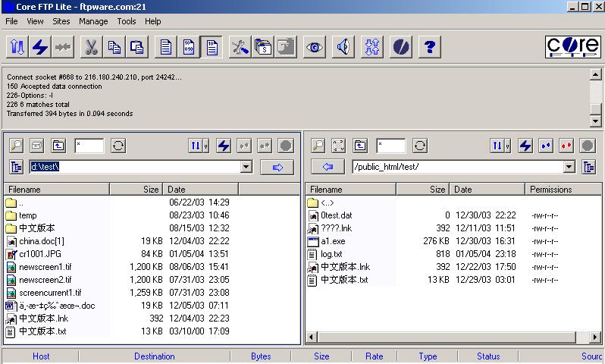The width and height of the screenshot is (605, 364).
Task: Toggle sound with the speaker icon
Action: 343,47
